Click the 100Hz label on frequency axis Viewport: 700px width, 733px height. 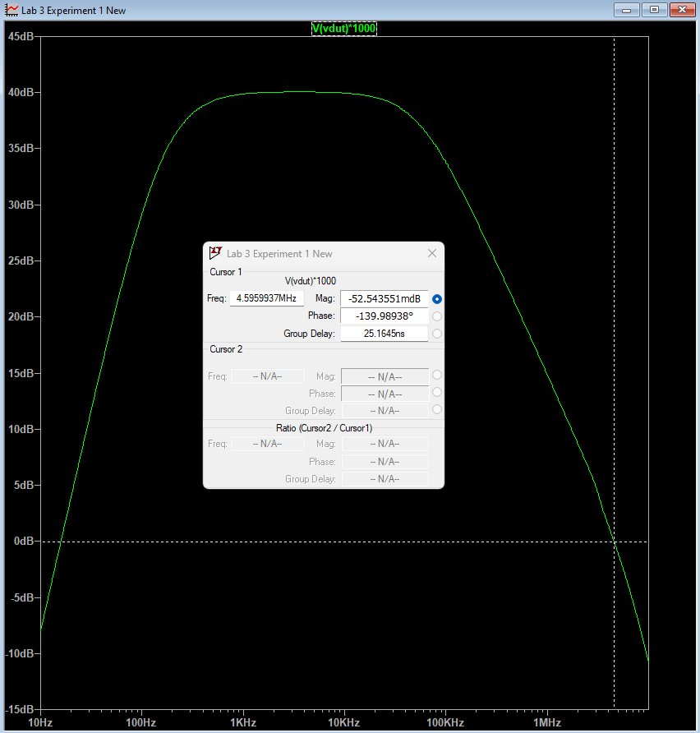(140, 722)
